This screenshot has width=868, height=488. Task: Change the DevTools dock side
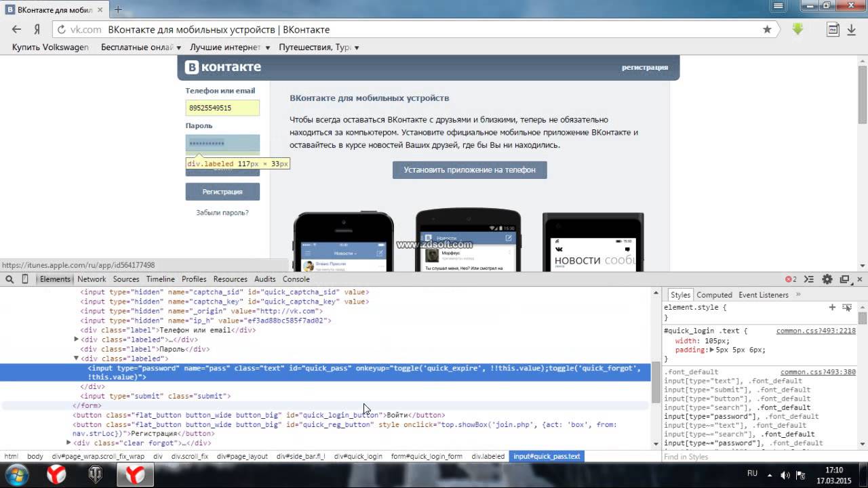[845, 279]
